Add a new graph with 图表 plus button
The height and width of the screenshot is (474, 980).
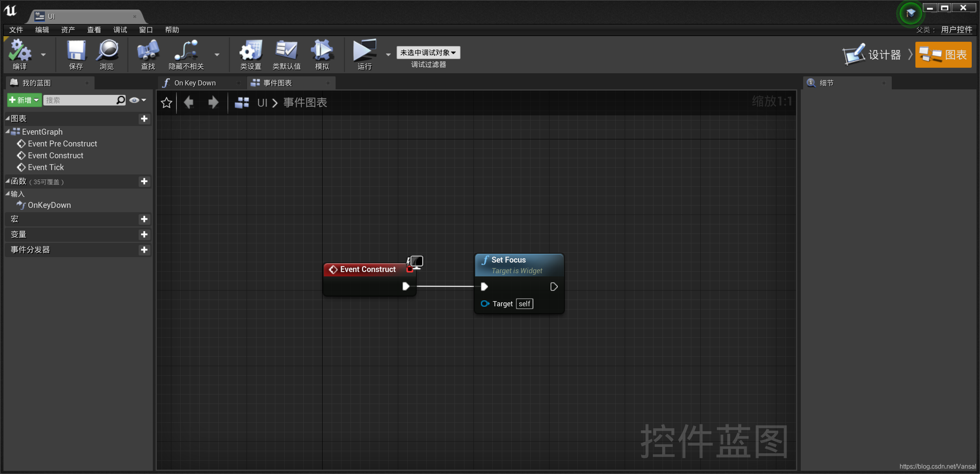pos(144,119)
